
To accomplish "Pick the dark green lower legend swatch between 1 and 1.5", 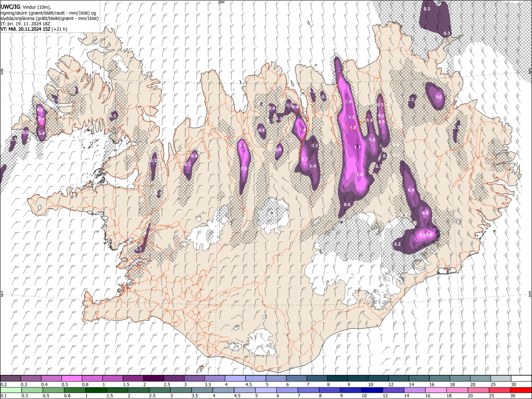I will coord(96,390).
